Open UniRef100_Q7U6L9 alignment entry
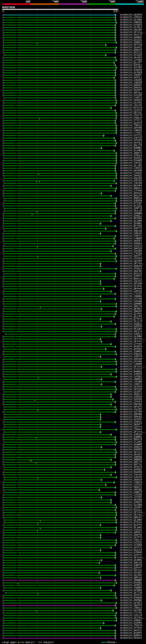 (x=131, y=268)
